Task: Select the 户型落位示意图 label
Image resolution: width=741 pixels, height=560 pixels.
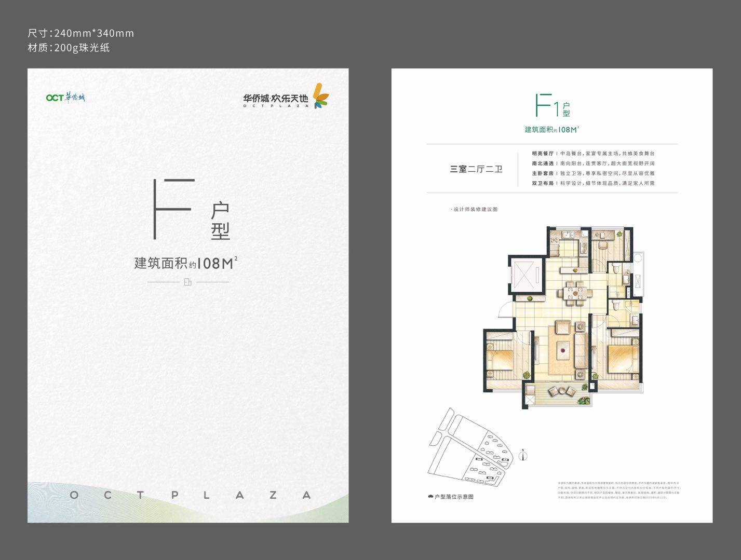Action: coord(454,497)
